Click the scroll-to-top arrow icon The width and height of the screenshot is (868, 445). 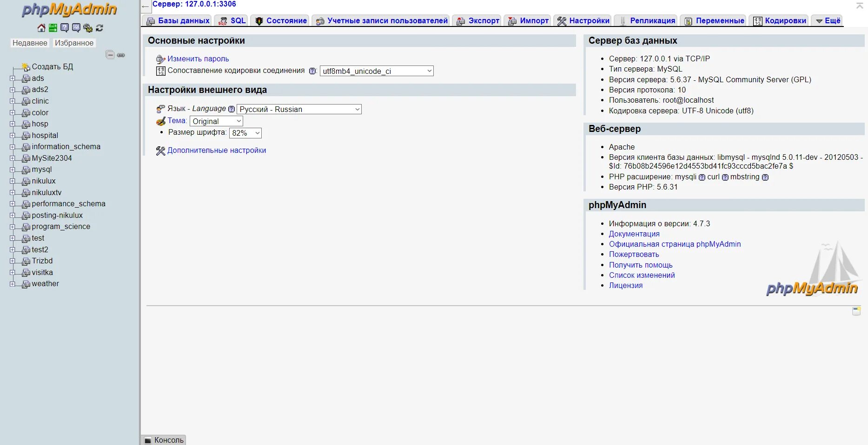point(860,6)
